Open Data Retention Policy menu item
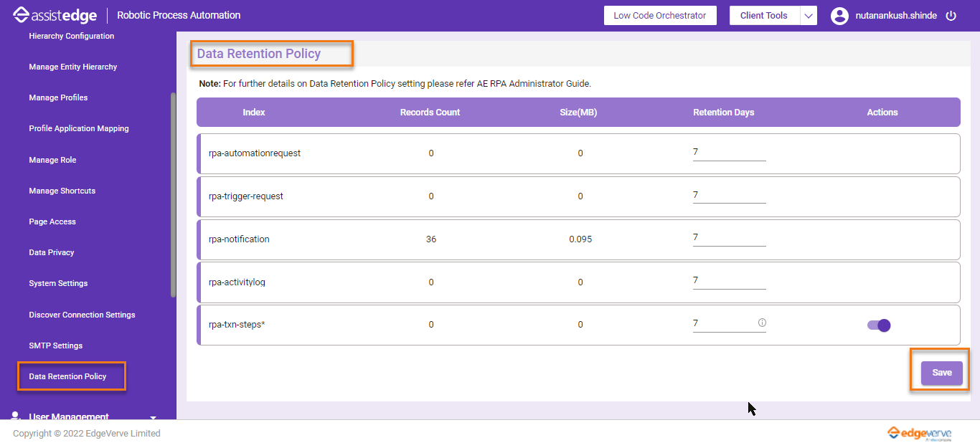This screenshot has width=980, height=448. tap(67, 376)
